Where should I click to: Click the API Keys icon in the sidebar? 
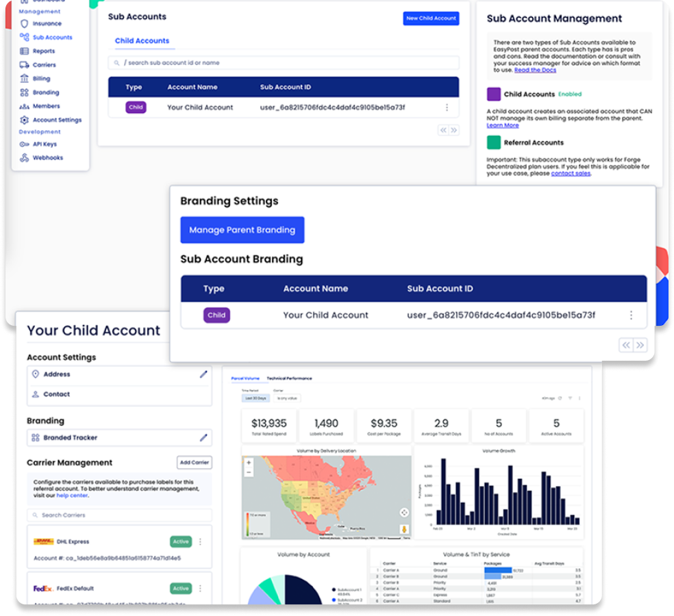point(25,144)
